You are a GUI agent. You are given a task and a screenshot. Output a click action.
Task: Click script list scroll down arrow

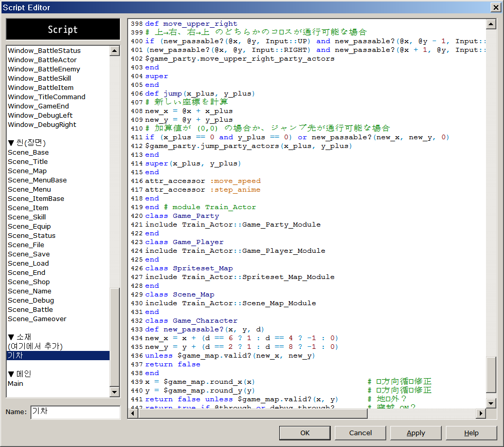[x=114, y=392]
